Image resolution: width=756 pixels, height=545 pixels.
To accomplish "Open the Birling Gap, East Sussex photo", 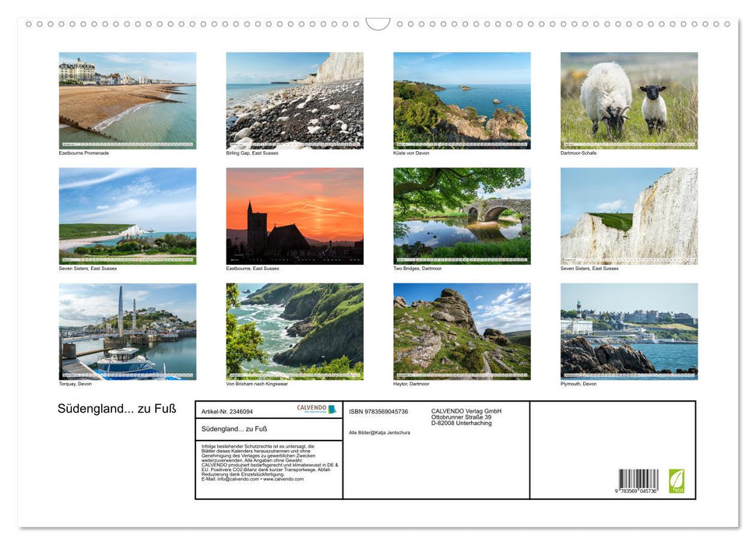I will (x=294, y=100).
